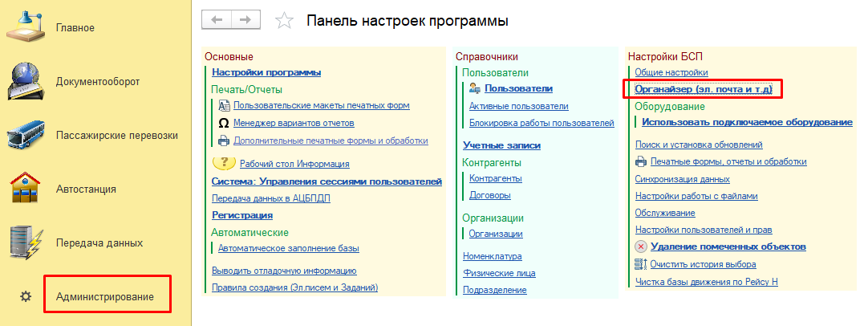Click the Передача данных server icon
868x326 pixels.
tap(26, 242)
